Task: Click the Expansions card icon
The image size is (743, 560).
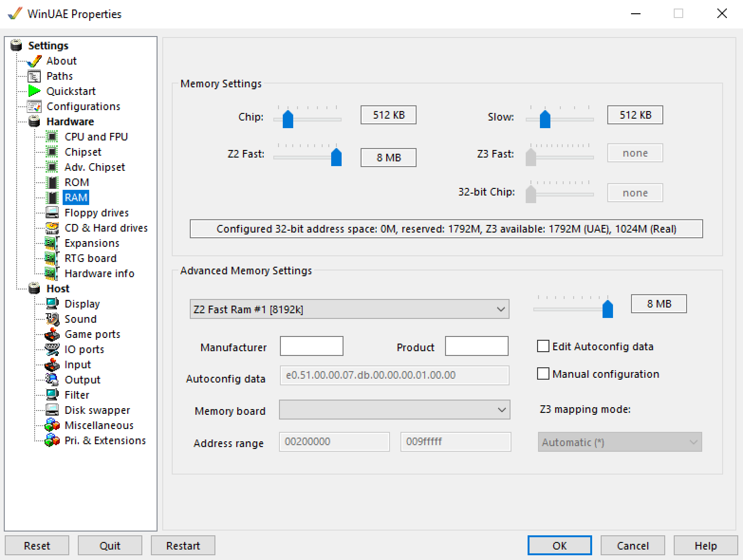Action: (52, 243)
